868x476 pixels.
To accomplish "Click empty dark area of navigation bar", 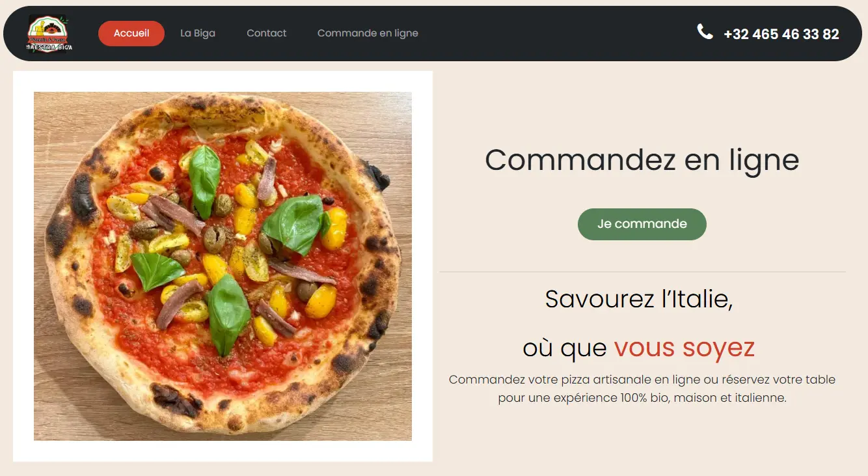I will [x=553, y=33].
